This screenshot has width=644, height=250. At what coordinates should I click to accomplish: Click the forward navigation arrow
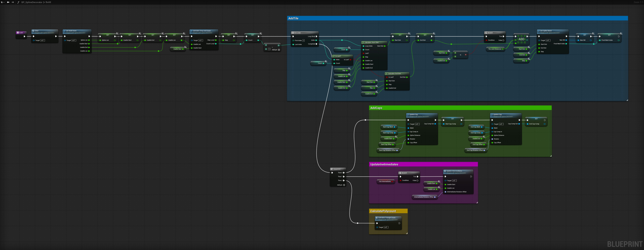pos(13,2)
